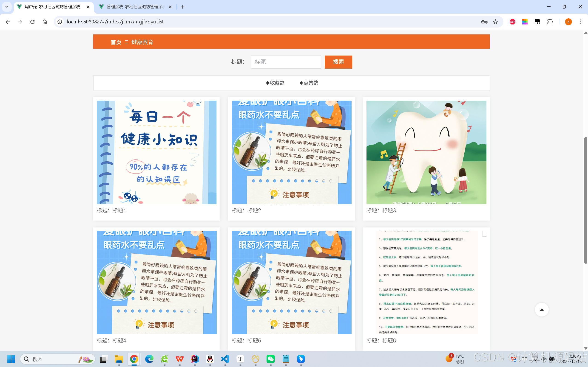588x367 pixels.
Task: Open the 标题3 tooth cartoon thumbnail
Action: [426, 152]
